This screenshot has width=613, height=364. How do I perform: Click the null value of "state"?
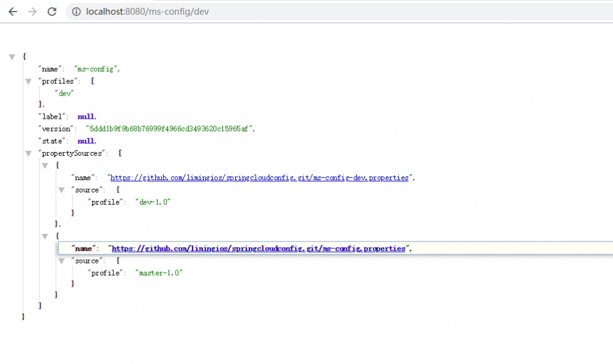point(86,141)
